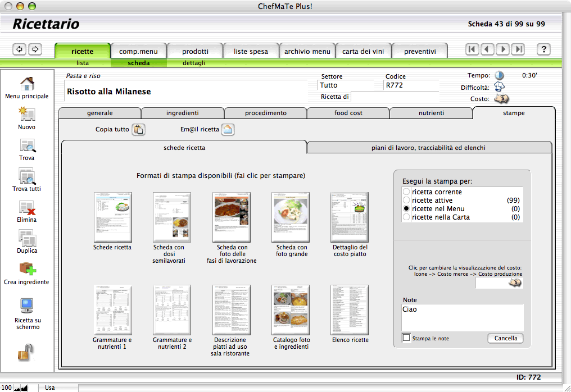
Task: Open the food cost tab
Action: click(348, 113)
